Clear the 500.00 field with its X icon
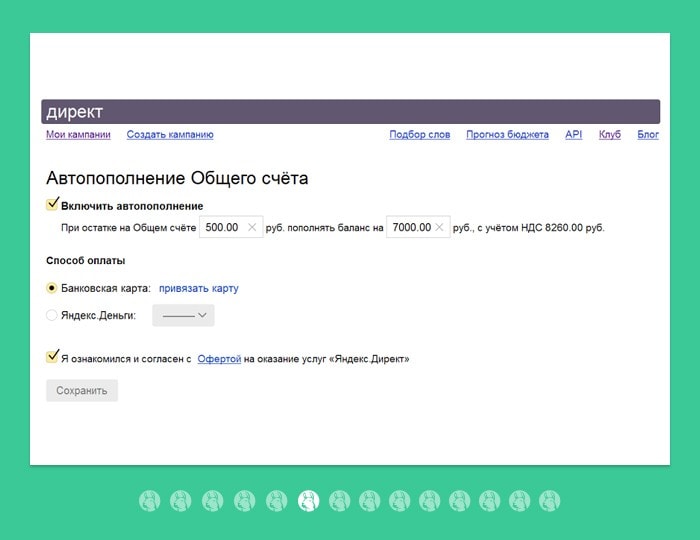700x540 pixels. click(252, 227)
